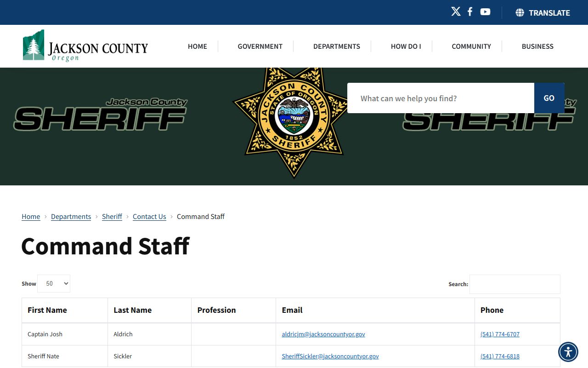Open the accessibility options icon

568,352
